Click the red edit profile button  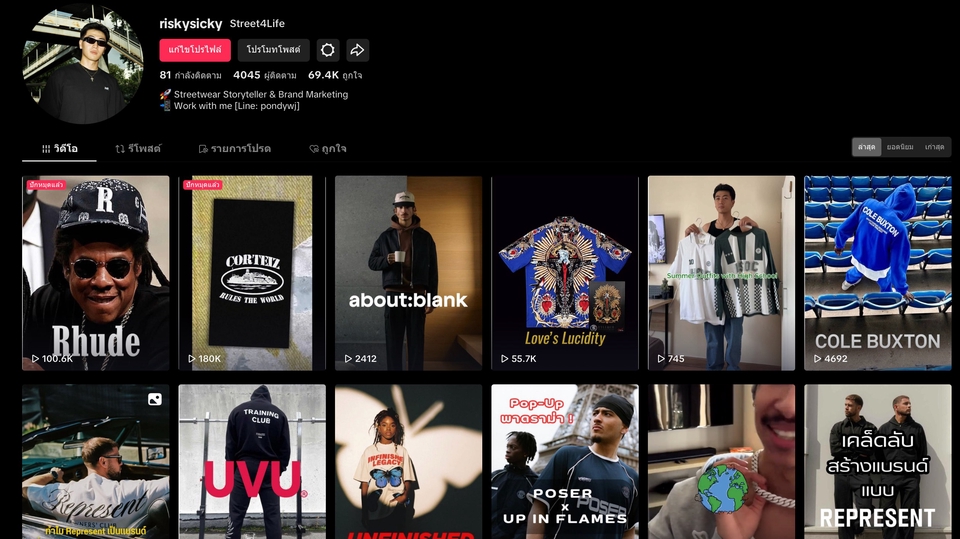click(195, 50)
